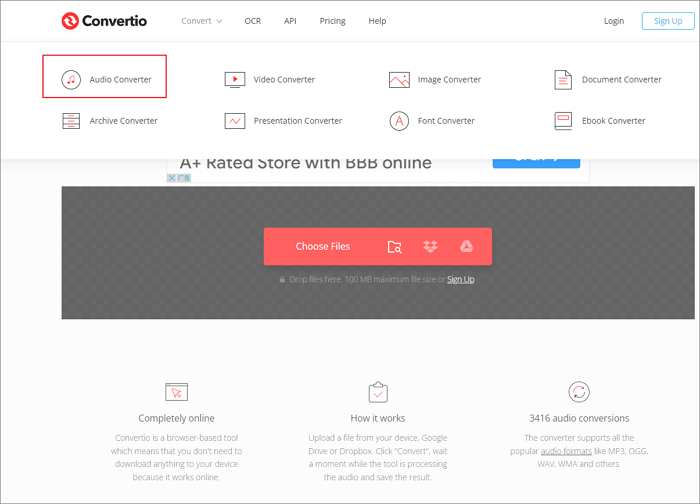Open the Archive Converter stacked icon
Screen dimensions: 700x504
coord(71,121)
